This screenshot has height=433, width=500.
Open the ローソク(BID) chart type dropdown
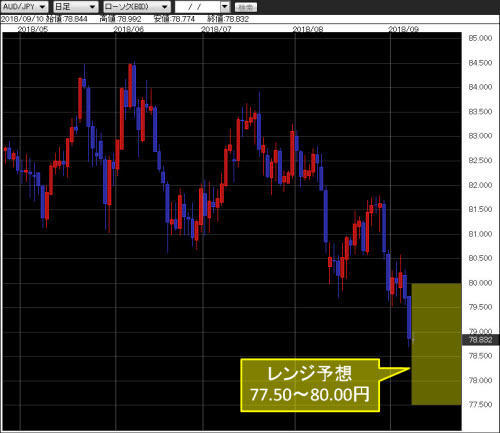(x=137, y=7)
